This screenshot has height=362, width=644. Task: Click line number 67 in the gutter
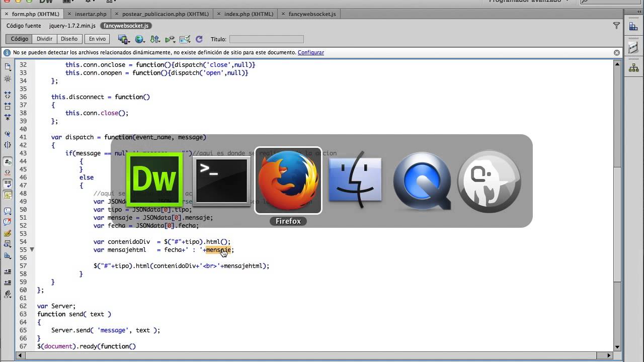[x=23, y=346]
